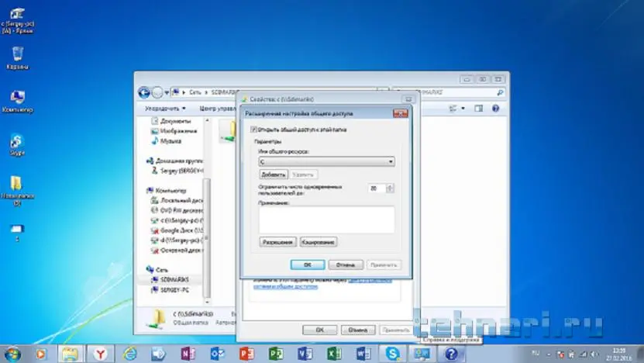Screen dimensions: 644x363
Task: Open the recent locations arrow beside nav buttons
Action: tap(167, 92)
